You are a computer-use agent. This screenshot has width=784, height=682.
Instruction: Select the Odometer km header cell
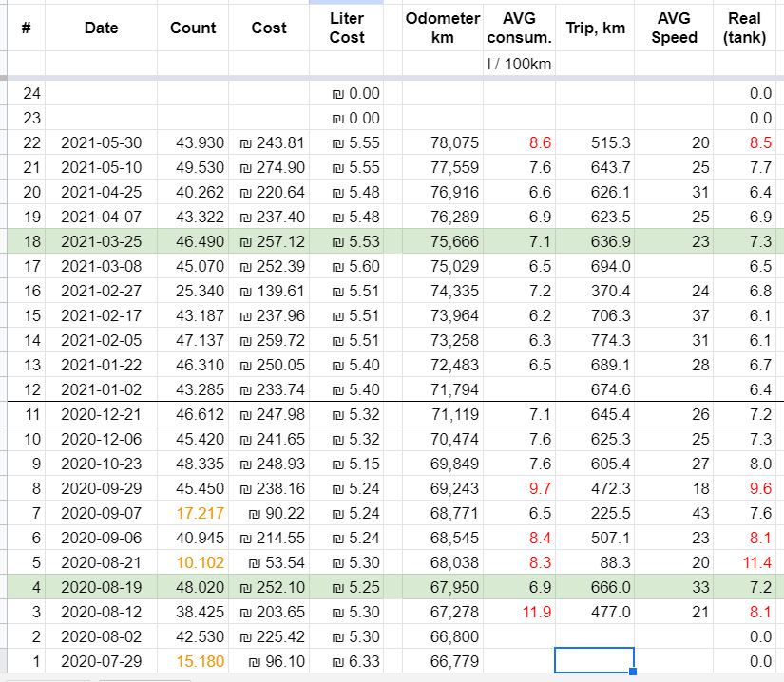(x=442, y=28)
